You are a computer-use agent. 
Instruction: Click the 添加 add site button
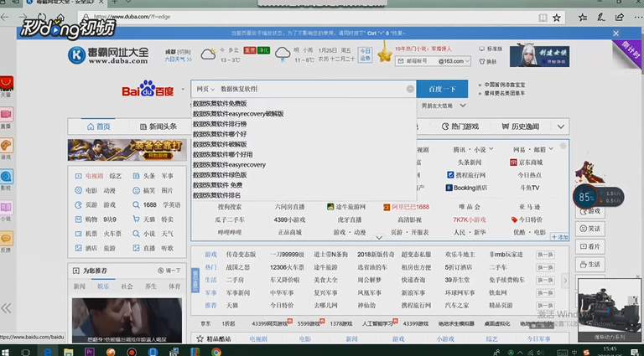(x=559, y=237)
